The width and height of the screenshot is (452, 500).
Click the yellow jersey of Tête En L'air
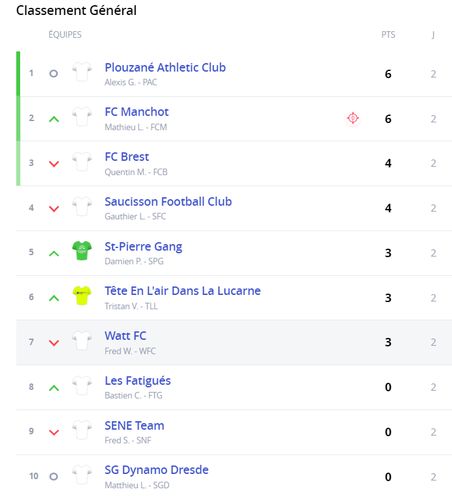[82, 295]
